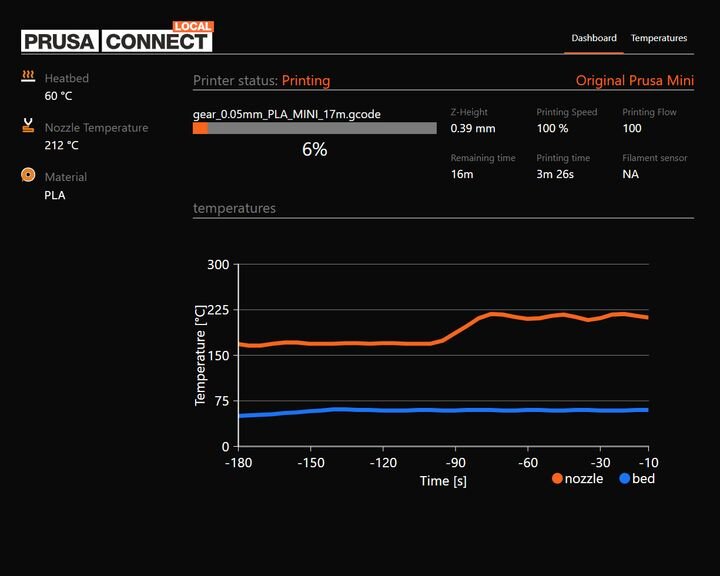Image resolution: width=720 pixels, height=576 pixels.
Task: Click the 6% progress percentage label
Action: [314, 149]
